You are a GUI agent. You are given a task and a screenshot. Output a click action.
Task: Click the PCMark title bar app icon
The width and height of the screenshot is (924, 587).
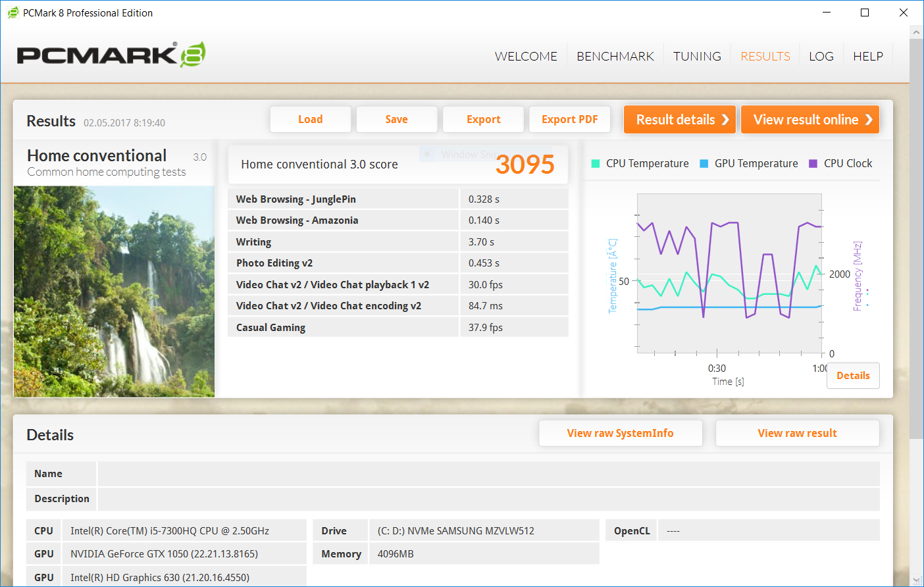pyautogui.click(x=13, y=13)
